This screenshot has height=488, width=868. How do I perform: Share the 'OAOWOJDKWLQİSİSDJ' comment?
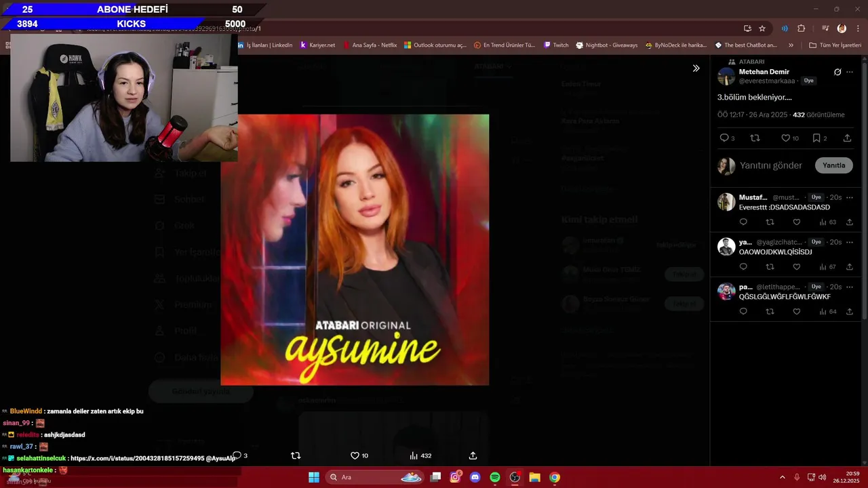coord(850,267)
